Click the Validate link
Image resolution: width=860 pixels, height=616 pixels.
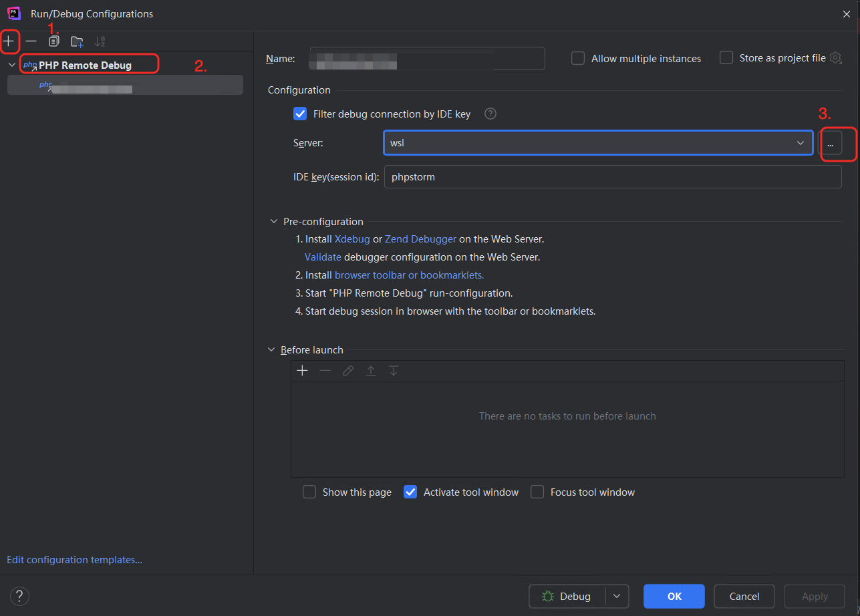point(323,257)
